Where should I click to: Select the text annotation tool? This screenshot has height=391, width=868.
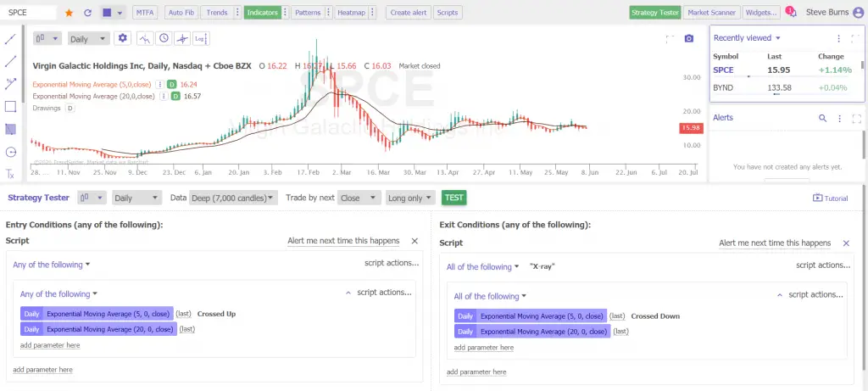click(10, 174)
